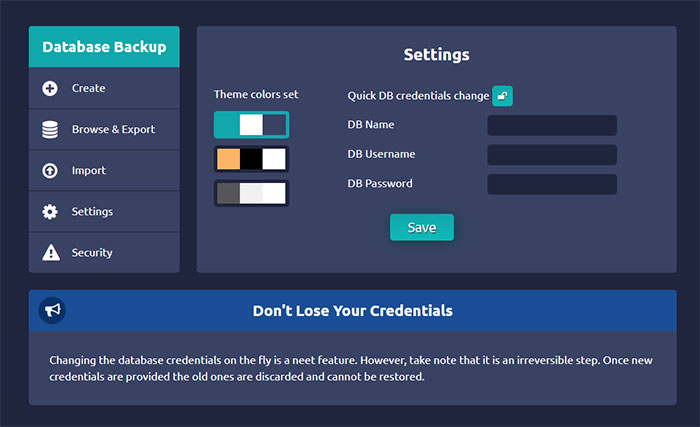
Task: Click the Database Backup sidebar header
Action: pyautogui.click(x=104, y=46)
